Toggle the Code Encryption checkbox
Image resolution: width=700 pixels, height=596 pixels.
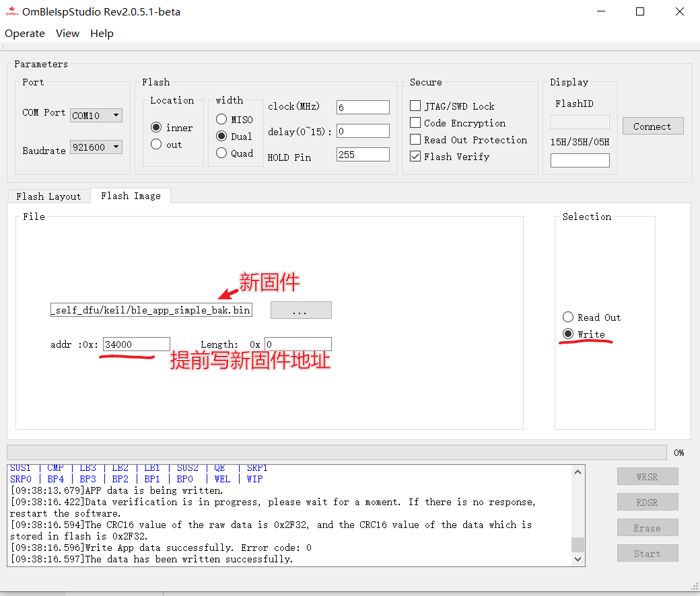415,123
